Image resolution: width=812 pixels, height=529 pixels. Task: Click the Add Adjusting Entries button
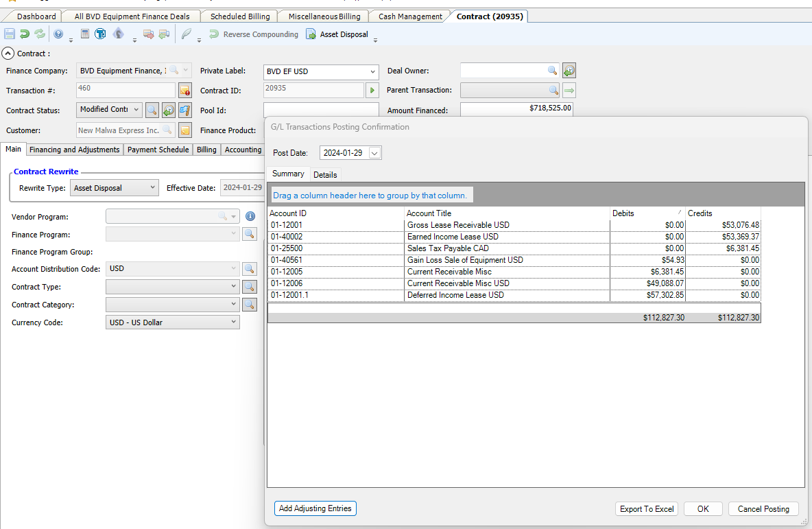click(315, 508)
